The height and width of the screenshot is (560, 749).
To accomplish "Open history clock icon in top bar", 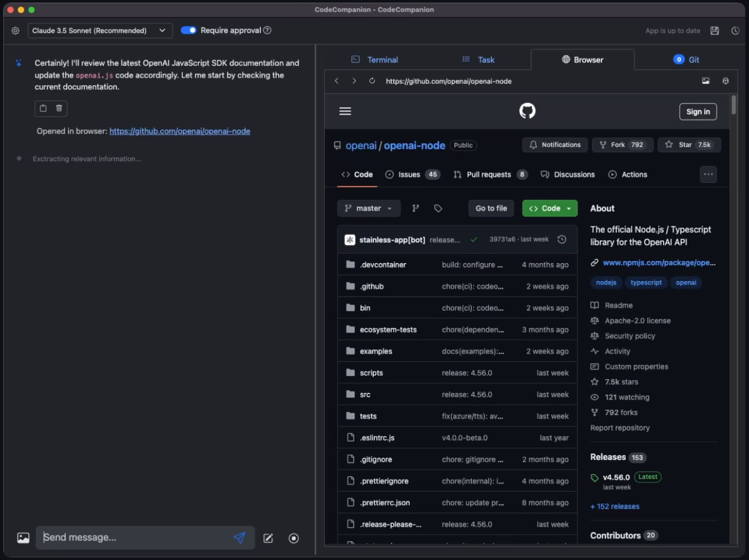I will click(x=735, y=31).
